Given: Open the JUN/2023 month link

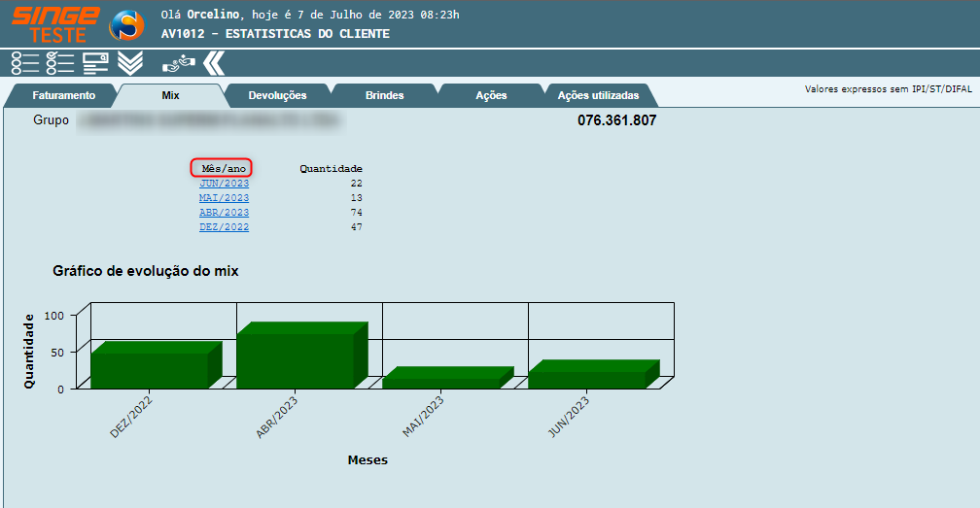Looking at the screenshot, I should click(x=224, y=184).
